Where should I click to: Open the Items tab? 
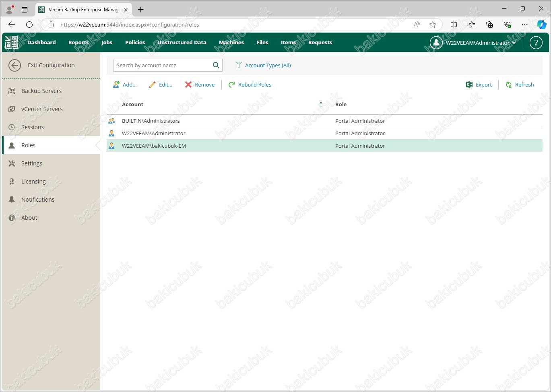[x=288, y=42]
